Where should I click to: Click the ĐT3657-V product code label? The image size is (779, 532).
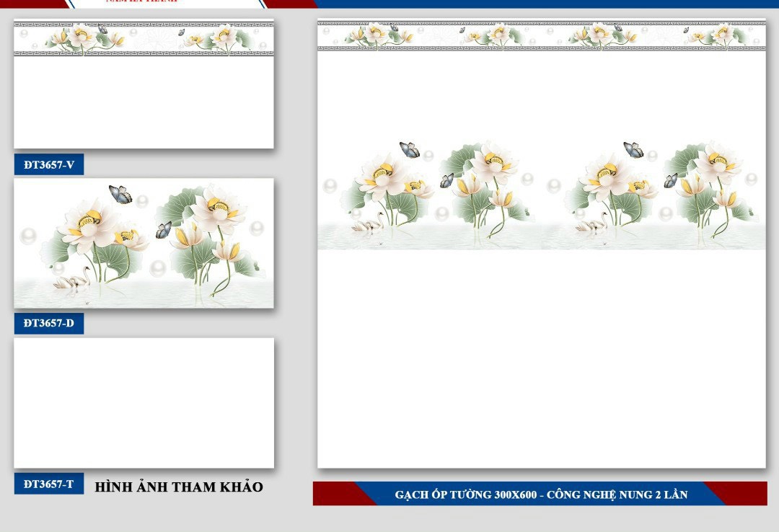pos(49,164)
